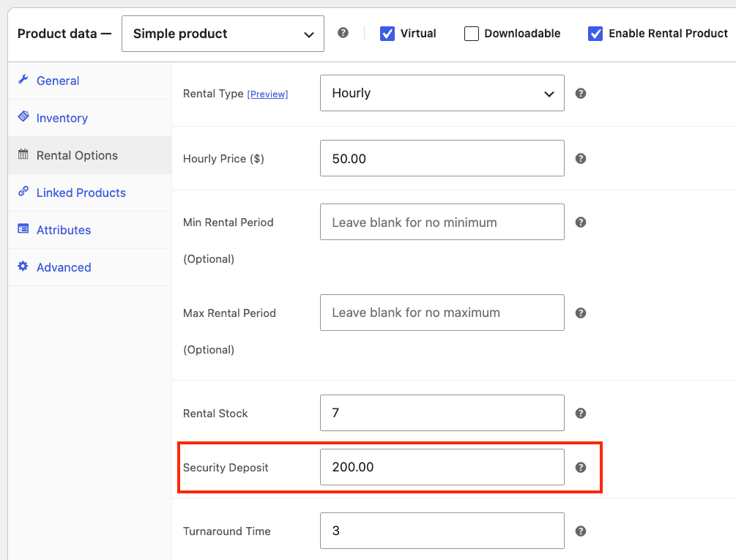Open the Simple product type dropdown
Image resolution: width=736 pixels, height=560 pixels.
(x=223, y=34)
